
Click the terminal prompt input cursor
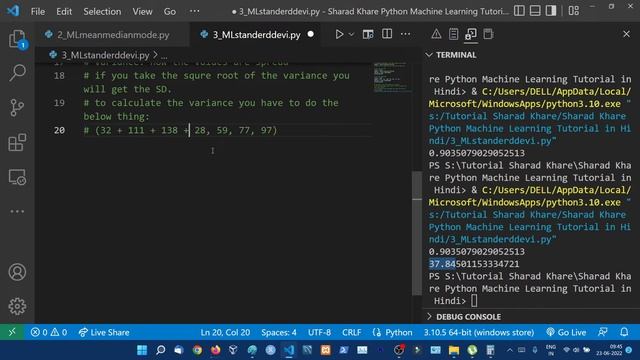(x=474, y=301)
